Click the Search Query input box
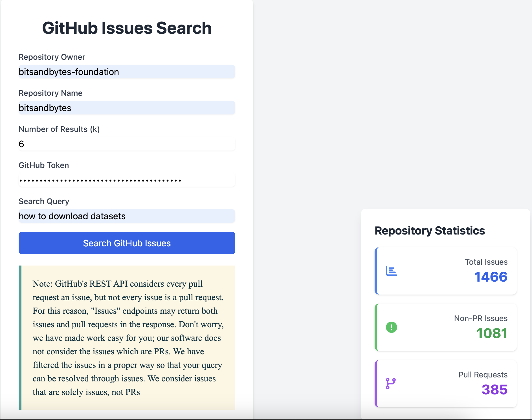532x420 pixels. (127, 216)
